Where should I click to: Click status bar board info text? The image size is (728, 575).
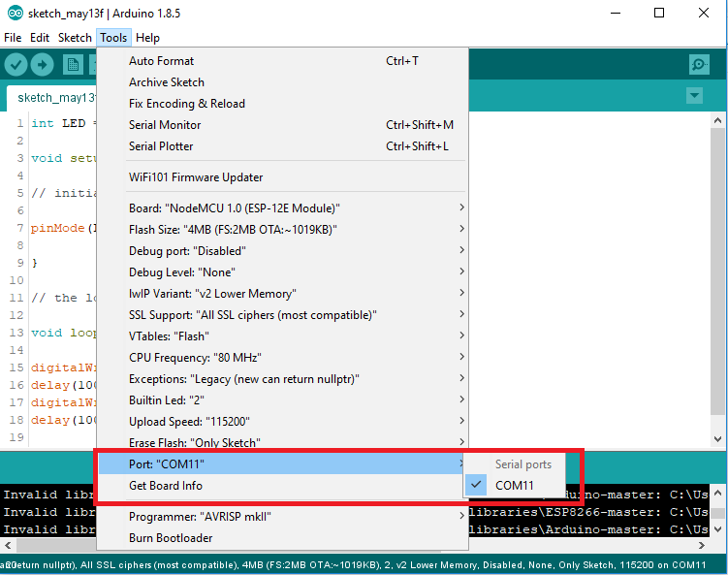(x=353, y=564)
